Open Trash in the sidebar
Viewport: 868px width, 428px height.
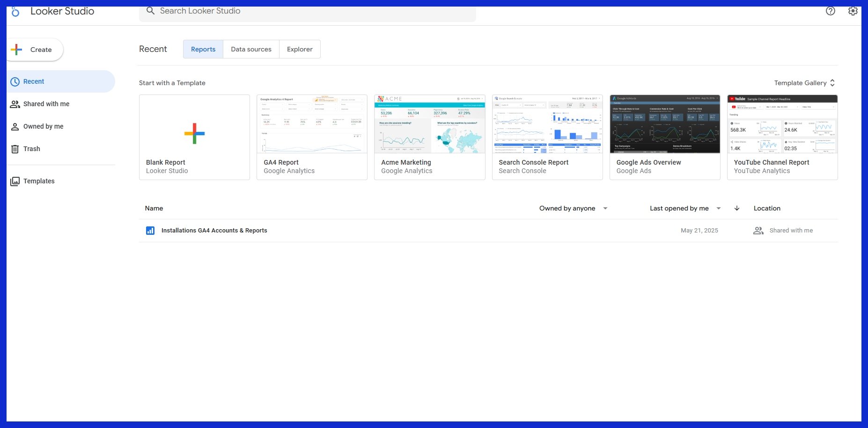coord(60,149)
